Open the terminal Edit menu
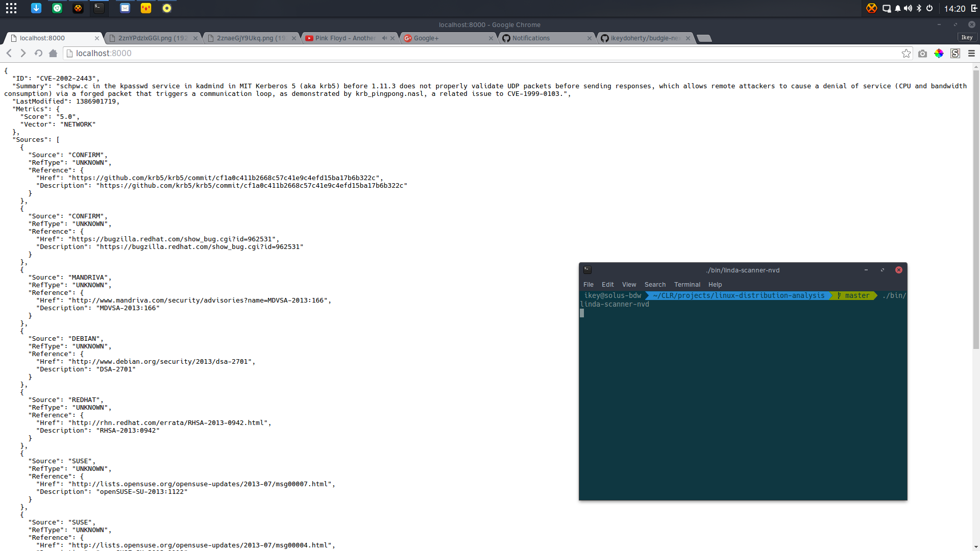Viewport: 980px width, 551px height. pyautogui.click(x=607, y=285)
